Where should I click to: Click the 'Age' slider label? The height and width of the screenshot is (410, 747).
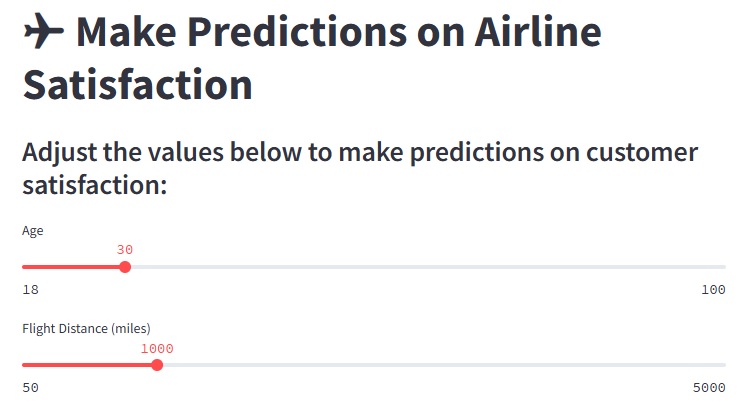(x=33, y=231)
